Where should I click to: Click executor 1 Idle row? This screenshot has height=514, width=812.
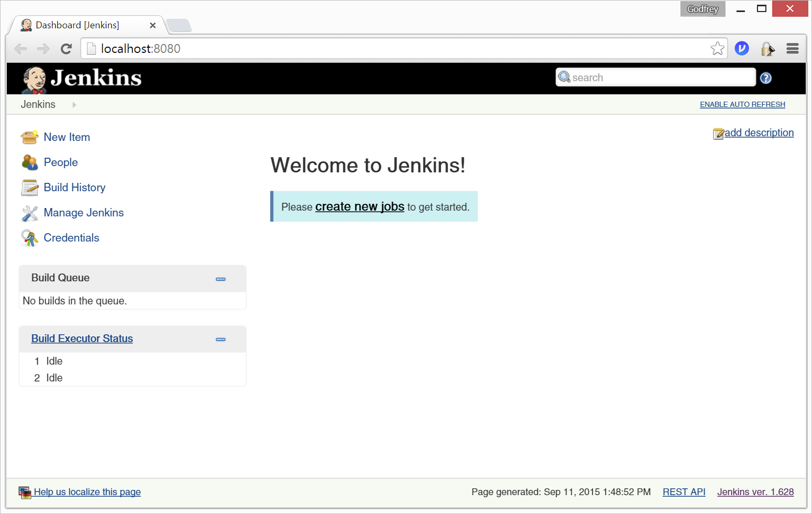[132, 361]
